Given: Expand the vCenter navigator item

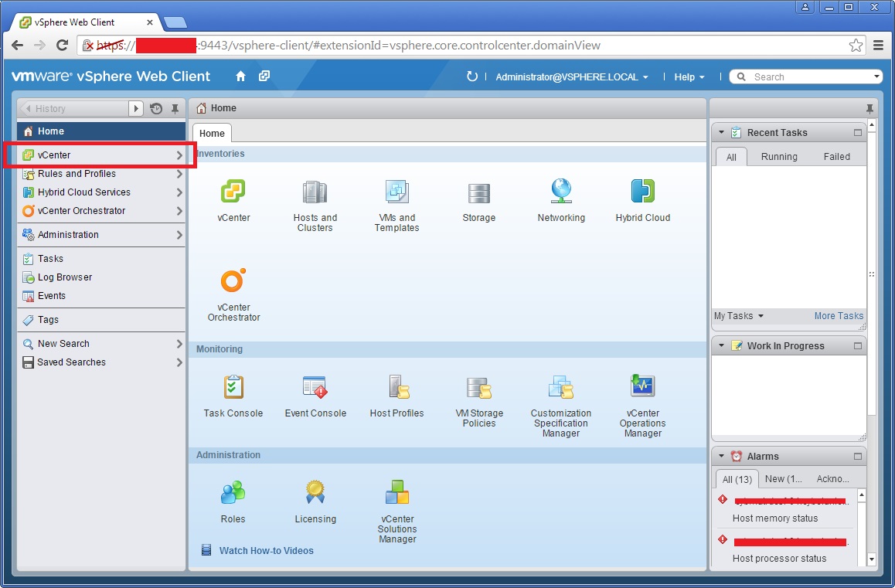Looking at the screenshot, I should [179, 155].
